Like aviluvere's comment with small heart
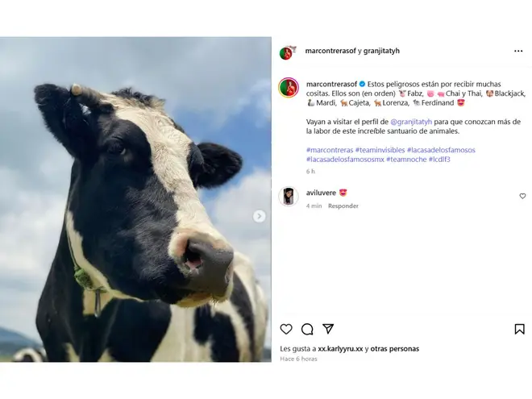Viewport: 532px width, 399px height. (x=522, y=196)
